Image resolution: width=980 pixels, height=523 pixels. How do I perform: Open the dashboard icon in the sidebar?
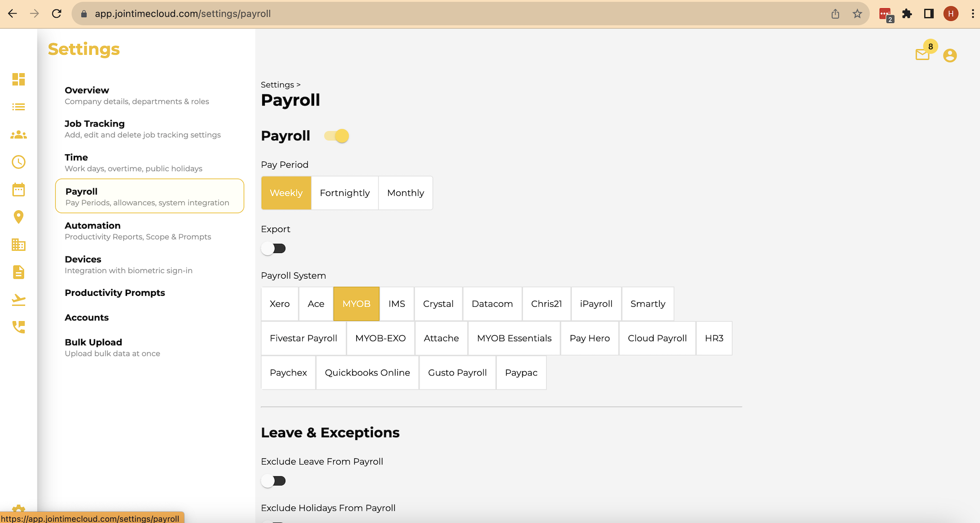(x=18, y=80)
